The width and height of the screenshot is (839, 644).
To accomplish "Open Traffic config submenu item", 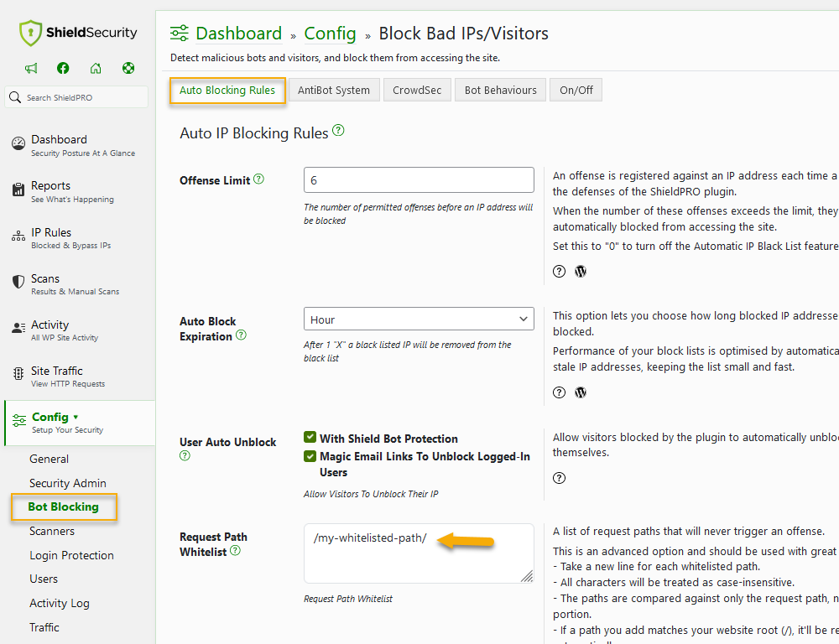I will tap(44, 627).
